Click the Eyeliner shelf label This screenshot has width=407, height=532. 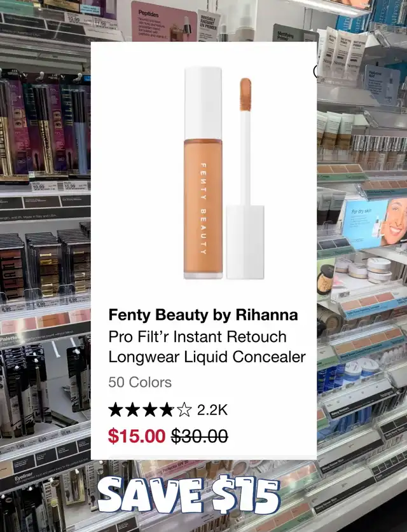(x=24, y=476)
